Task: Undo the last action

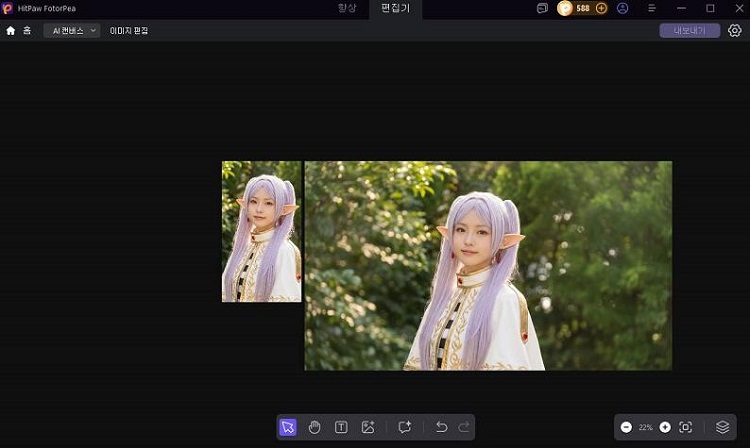Action: (x=441, y=427)
